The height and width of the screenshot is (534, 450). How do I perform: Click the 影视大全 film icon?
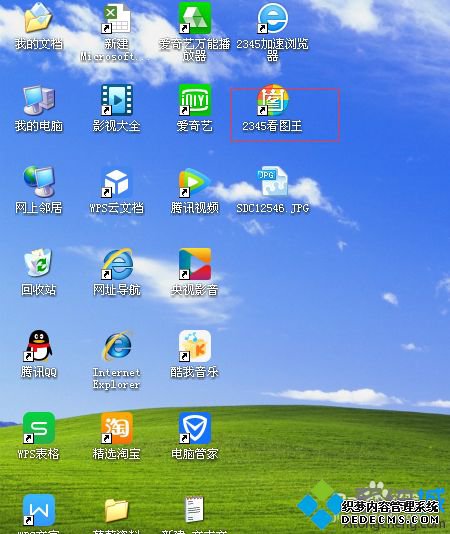point(117,100)
